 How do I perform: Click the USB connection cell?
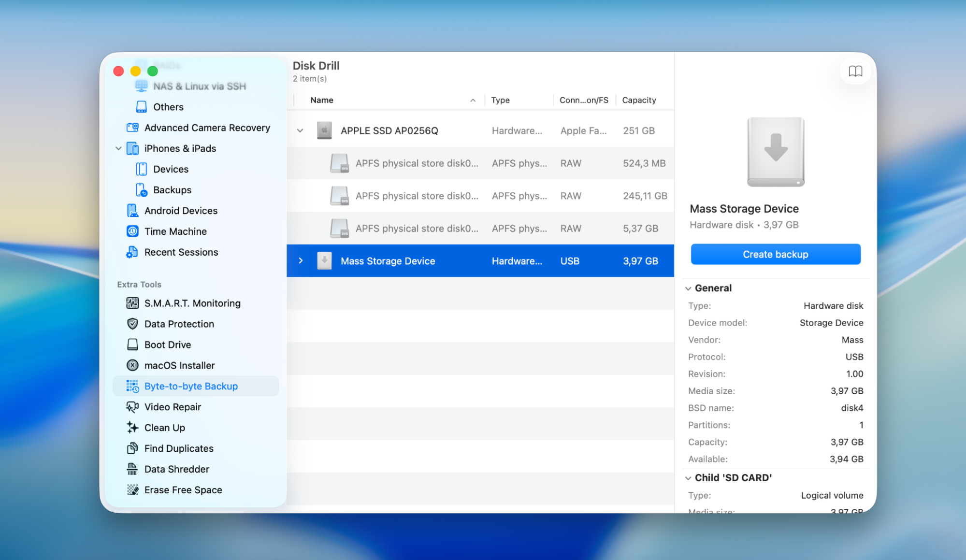tap(570, 261)
